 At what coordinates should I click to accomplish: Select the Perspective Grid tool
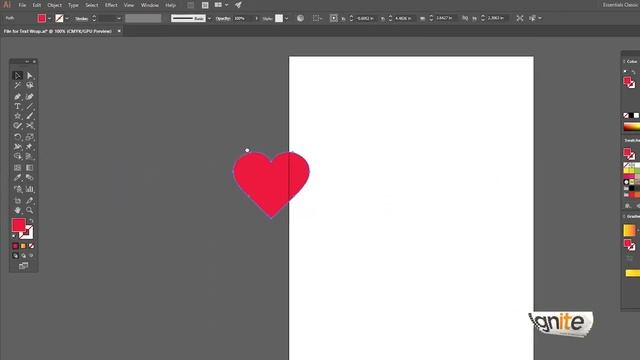(x=30, y=156)
